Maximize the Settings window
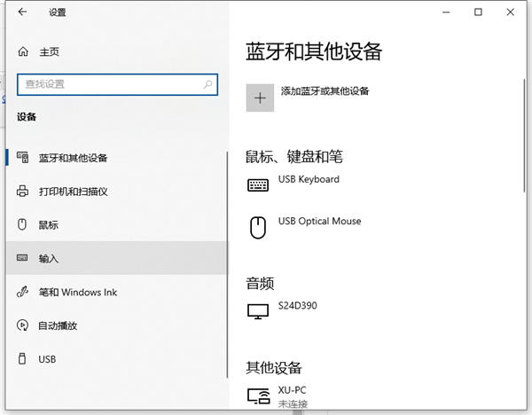 click(478, 12)
